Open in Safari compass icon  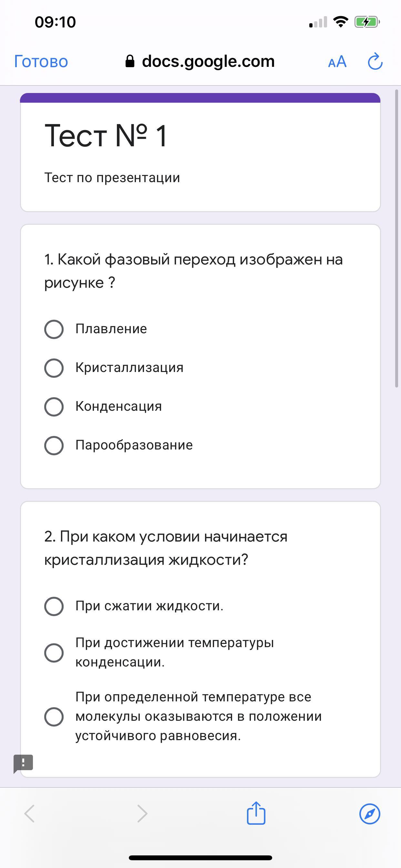click(370, 814)
